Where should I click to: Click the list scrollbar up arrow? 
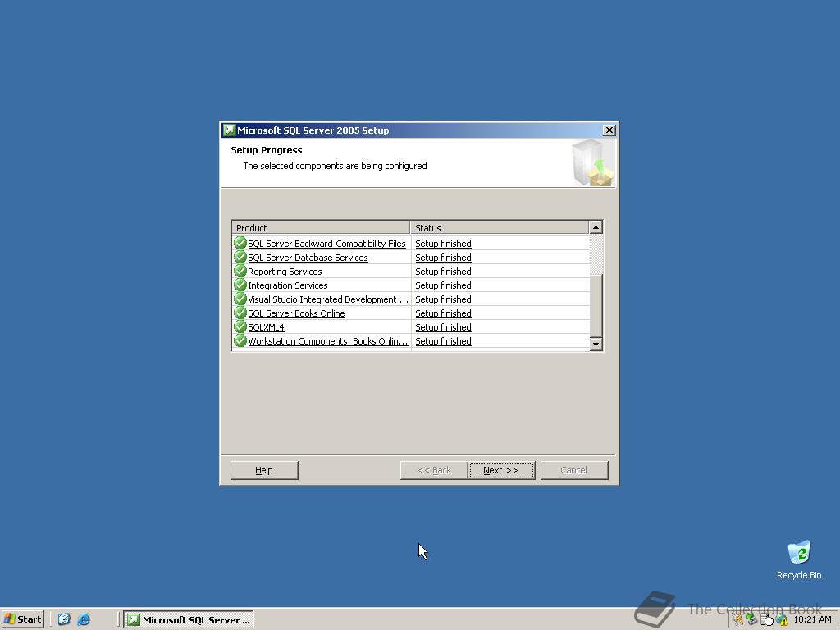tap(596, 228)
